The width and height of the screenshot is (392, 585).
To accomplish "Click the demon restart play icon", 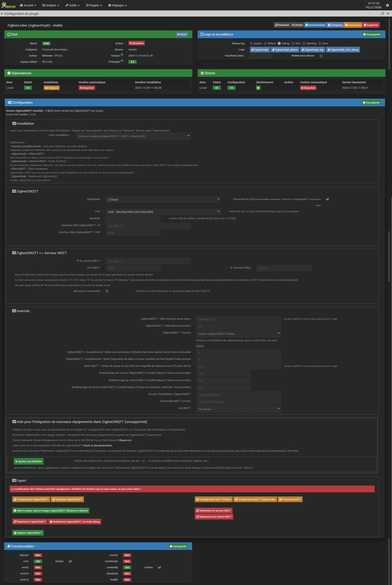I will (258, 88).
